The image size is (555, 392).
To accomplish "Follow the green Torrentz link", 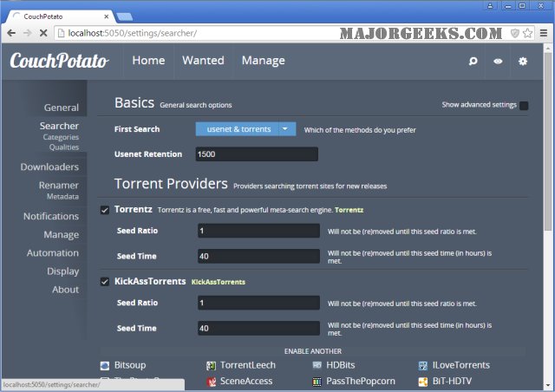I will (x=349, y=210).
